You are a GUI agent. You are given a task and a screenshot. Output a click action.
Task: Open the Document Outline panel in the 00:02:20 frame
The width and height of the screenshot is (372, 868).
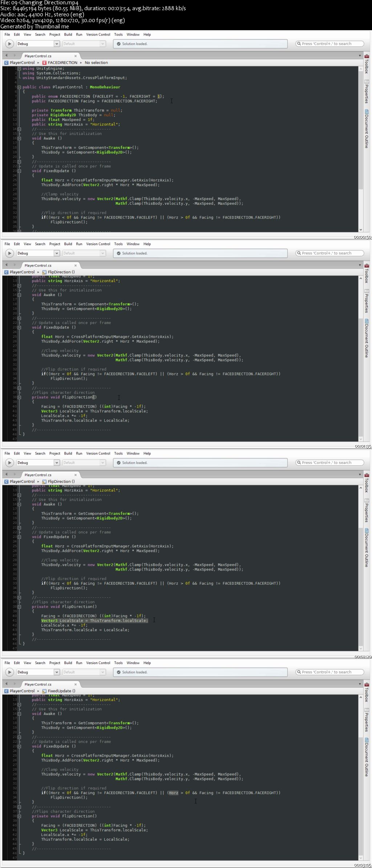point(367,548)
